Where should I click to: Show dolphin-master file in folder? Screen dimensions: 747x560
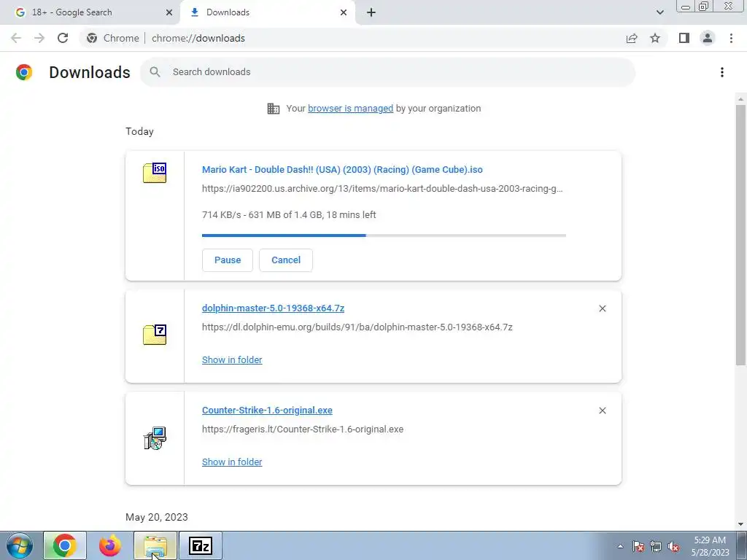point(232,360)
